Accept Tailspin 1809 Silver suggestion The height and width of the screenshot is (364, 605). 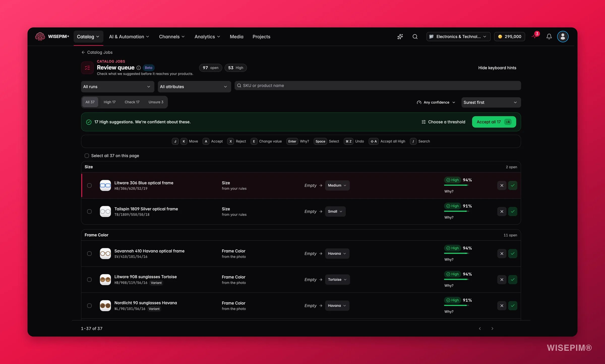pos(513,211)
